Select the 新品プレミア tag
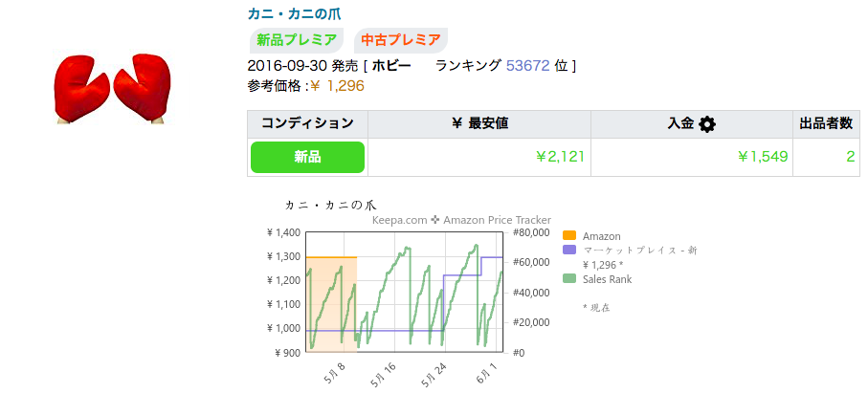This screenshot has width=868, height=393. click(297, 40)
